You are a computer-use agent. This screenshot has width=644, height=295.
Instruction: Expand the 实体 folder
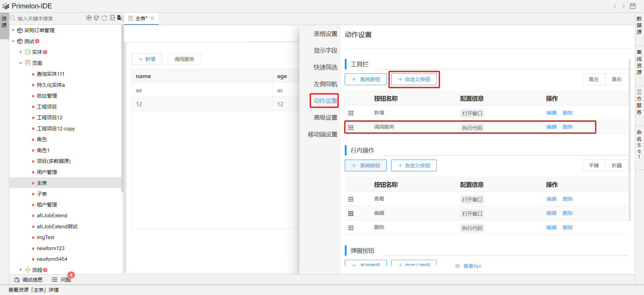click(21, 52)
